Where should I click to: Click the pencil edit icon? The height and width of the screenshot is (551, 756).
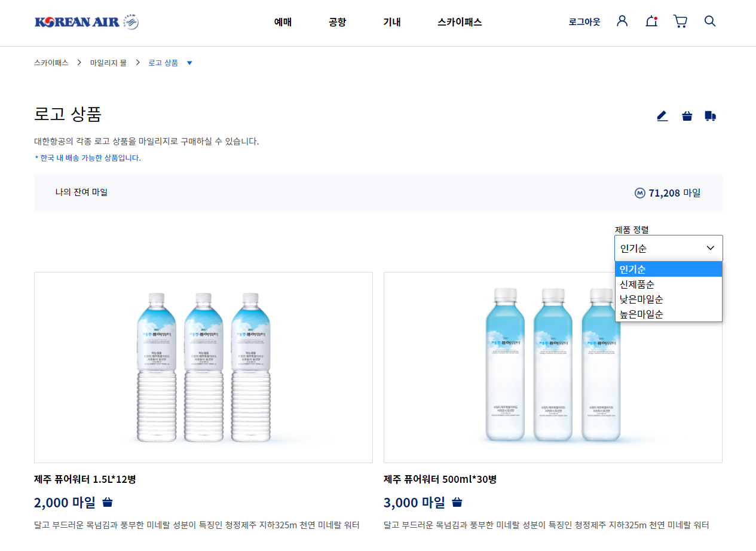(662, 116)
